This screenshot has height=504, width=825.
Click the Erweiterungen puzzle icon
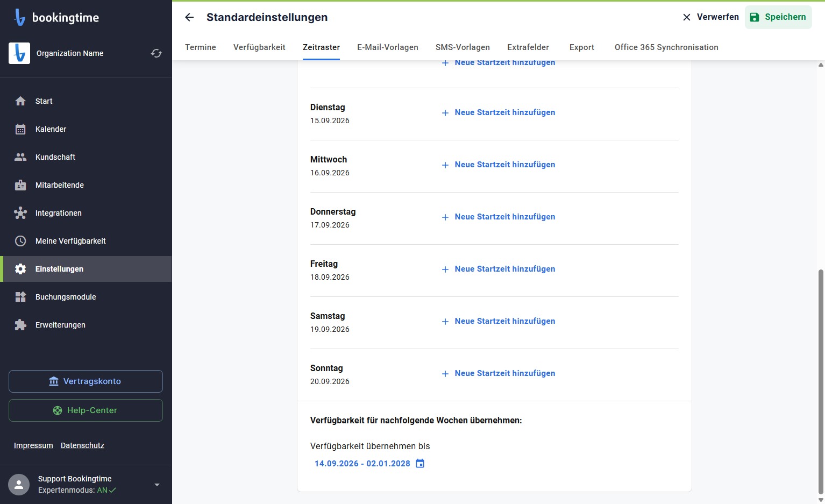tap(20, 325)
